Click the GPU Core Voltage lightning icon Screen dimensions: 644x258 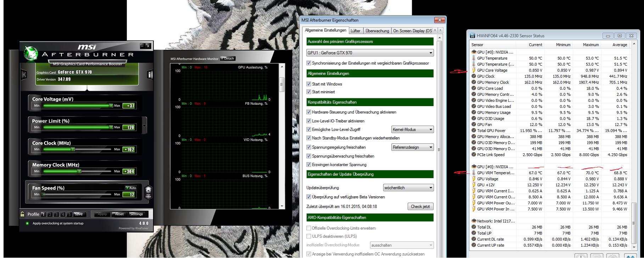pos(474,70)
